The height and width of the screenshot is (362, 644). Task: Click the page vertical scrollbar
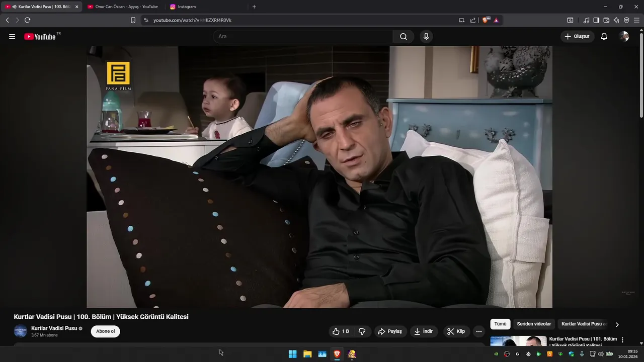(x=641, y=74)
